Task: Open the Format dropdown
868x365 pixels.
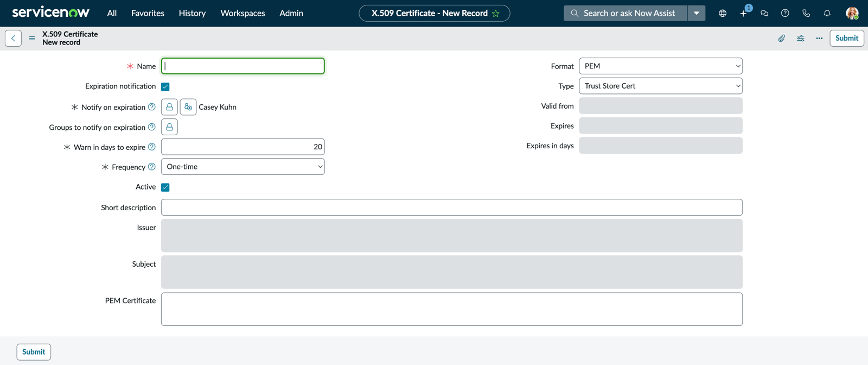Action: [x=661, y=66]
